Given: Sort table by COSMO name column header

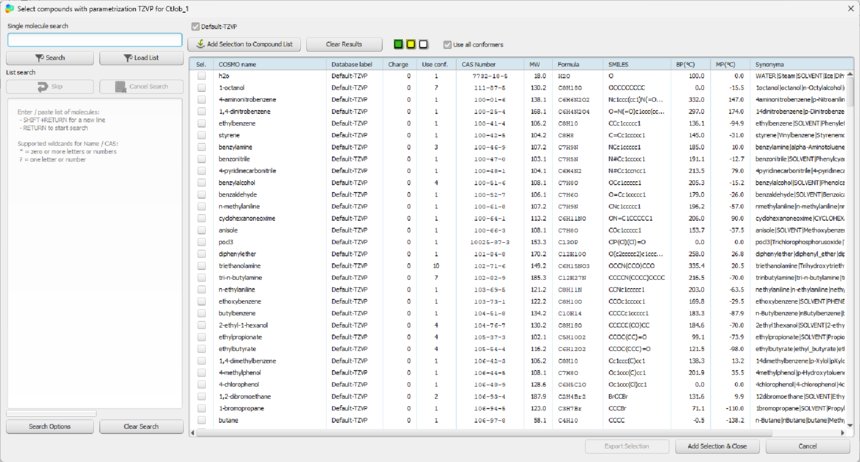Looking at the screenshot, I should click(271, 64).
